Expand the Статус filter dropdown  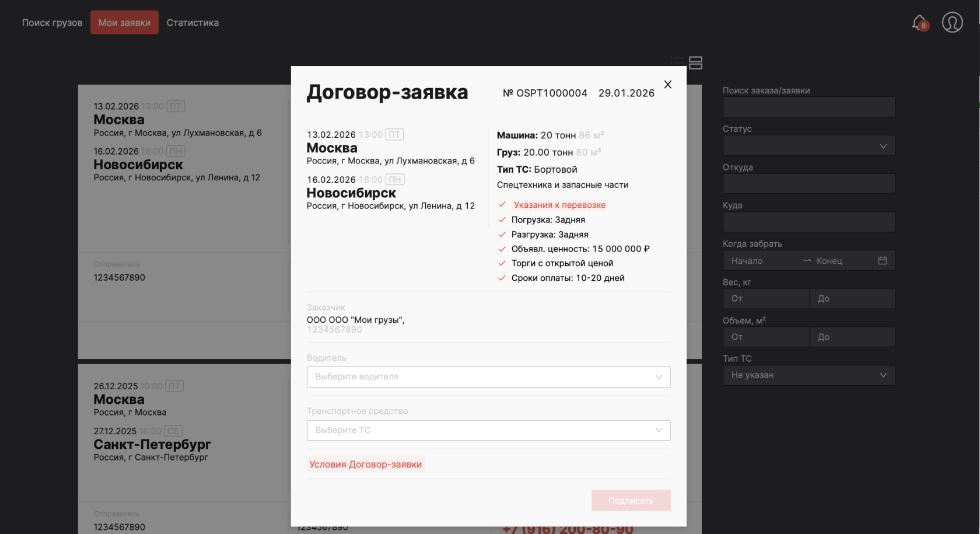click(x=808, y=145)
